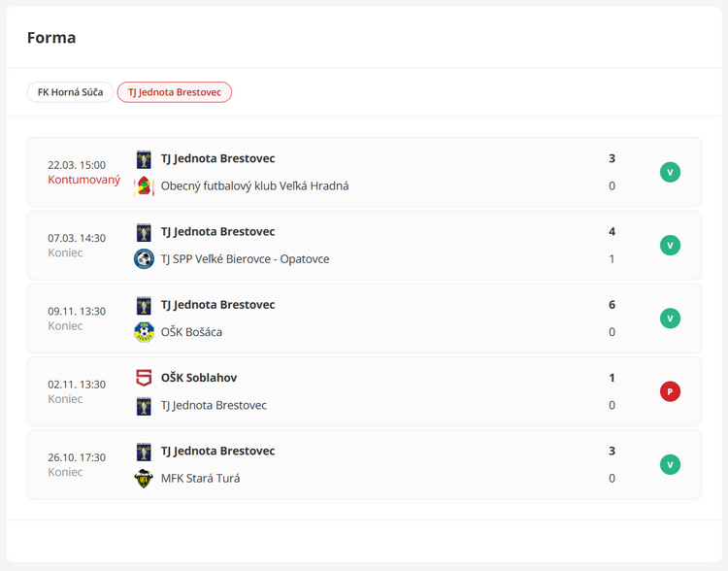Click the MFK Stará Turá team crest
The height and width of the screenshot is (571, 728).
click(x=144, y=478)
